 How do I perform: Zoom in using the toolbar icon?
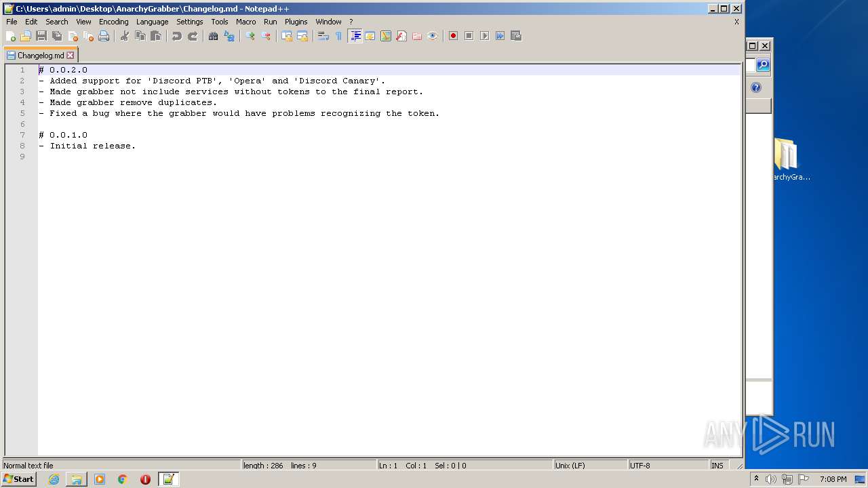pos(250,36)
